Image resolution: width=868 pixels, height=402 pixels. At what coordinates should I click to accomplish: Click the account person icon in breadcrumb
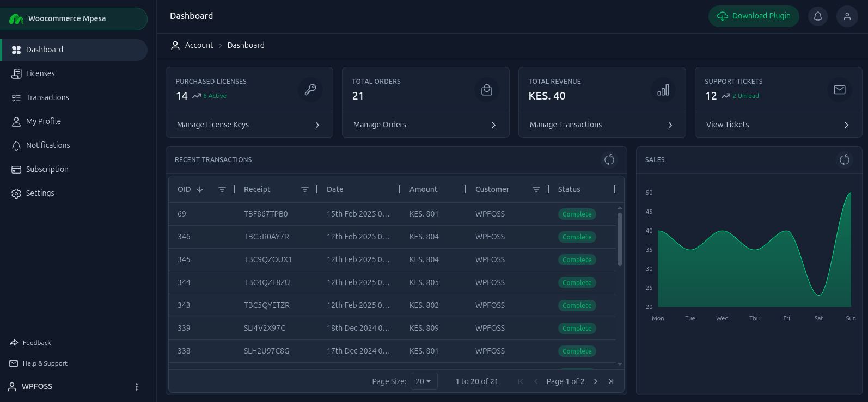pos(175,46)
